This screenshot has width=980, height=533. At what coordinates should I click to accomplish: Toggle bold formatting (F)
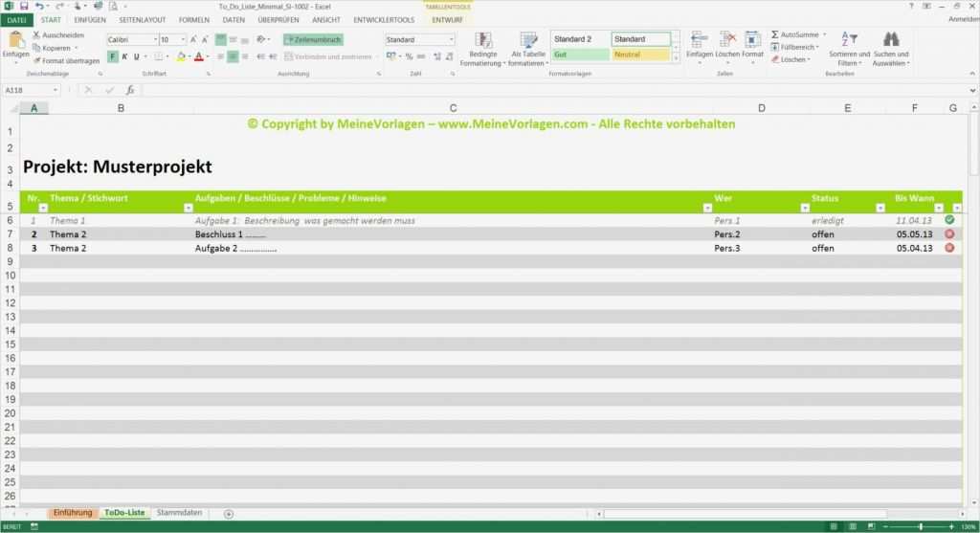point(113,56)
